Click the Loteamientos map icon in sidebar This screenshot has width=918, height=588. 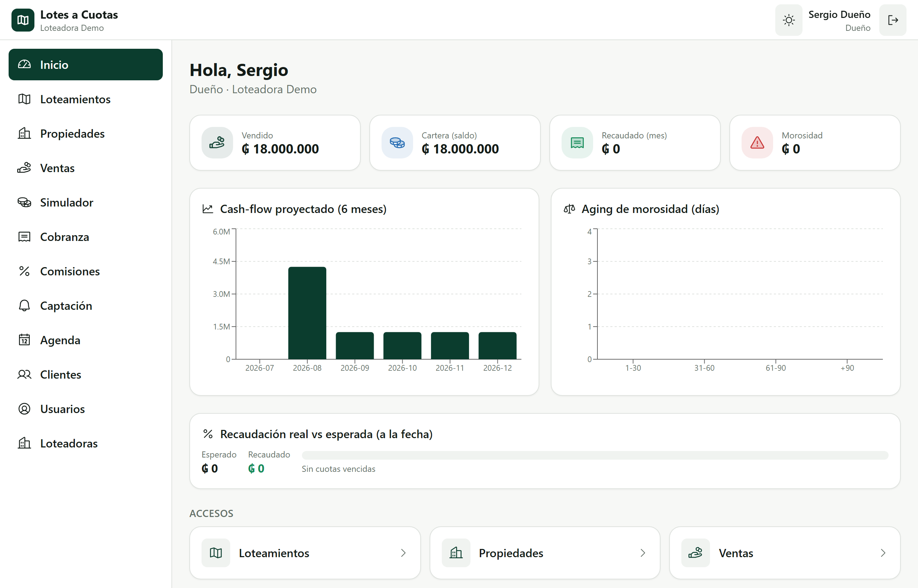[24, 99]
